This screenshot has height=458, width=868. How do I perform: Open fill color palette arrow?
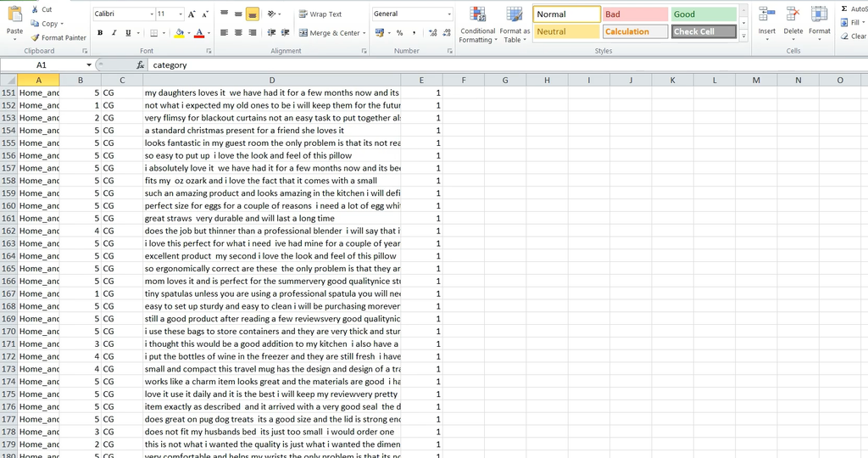coord(189,33)
